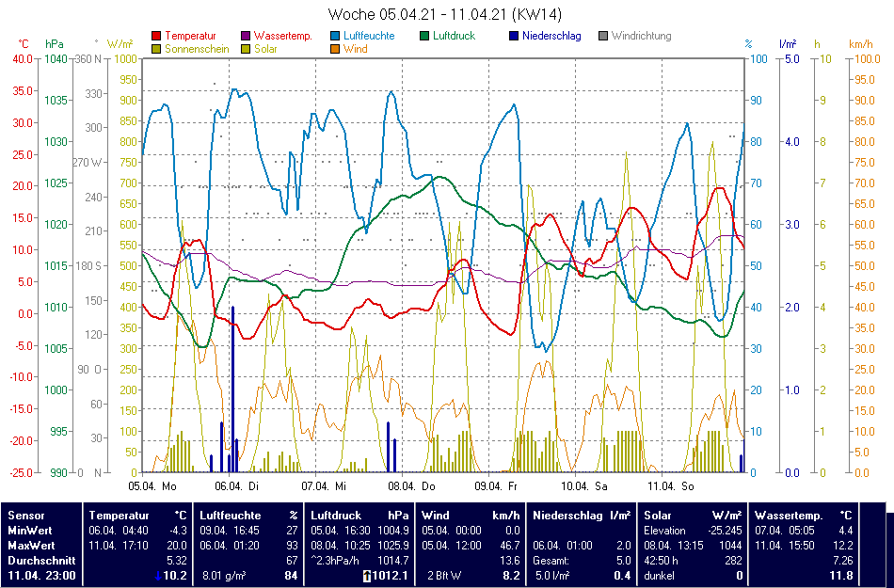Image resolution: width=894 pixels, height=588 pixels.
Task: Click the water temperature minimum time 07.04. 05:05
Action: [785, 531]
